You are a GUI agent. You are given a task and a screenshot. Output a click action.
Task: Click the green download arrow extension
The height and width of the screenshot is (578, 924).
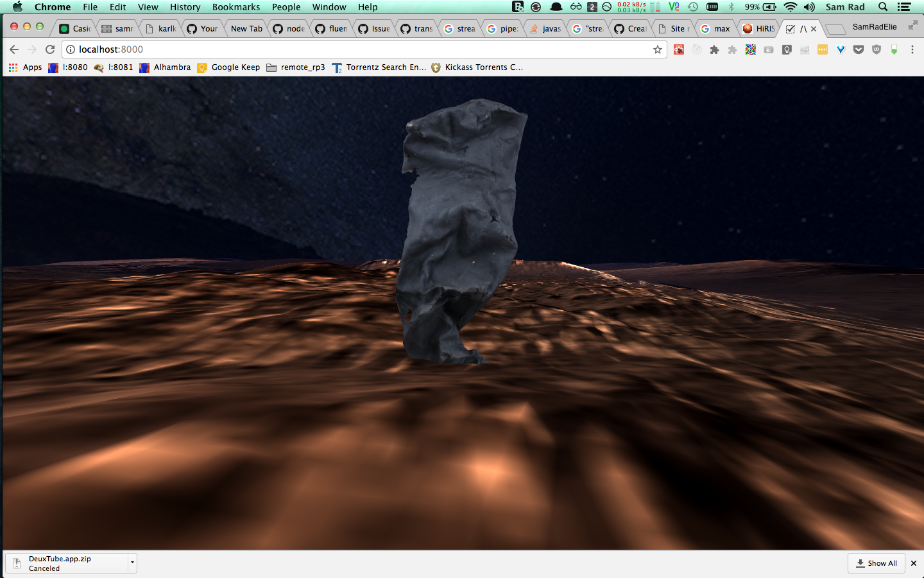(x=894, y=49)
